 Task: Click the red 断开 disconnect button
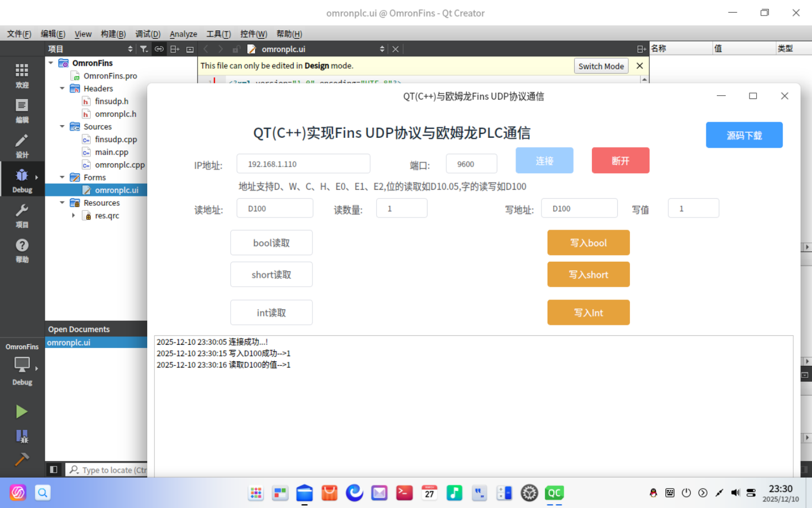[620, 160]
